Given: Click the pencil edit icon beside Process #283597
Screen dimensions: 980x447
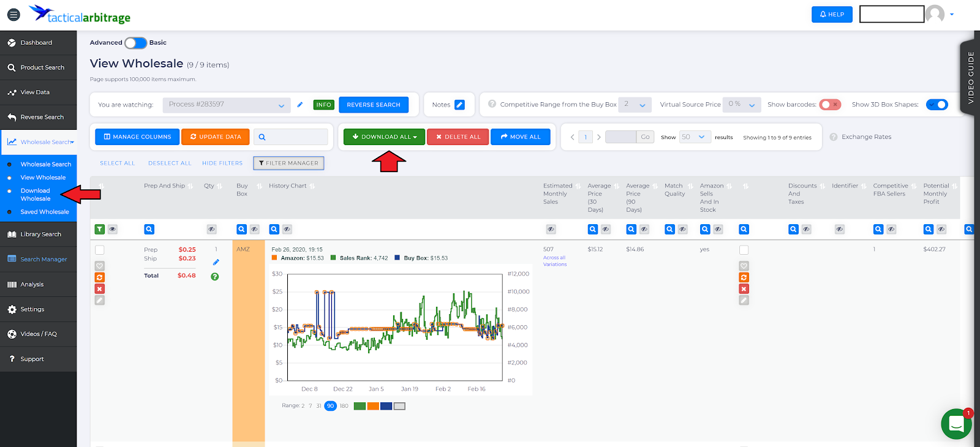Looking at the screenshot, I should point(300,105).
